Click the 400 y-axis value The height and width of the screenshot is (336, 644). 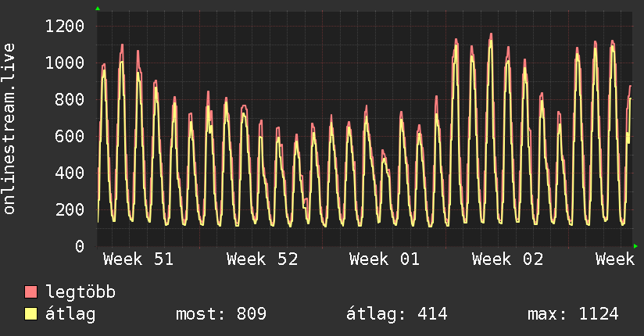[68, 173]
